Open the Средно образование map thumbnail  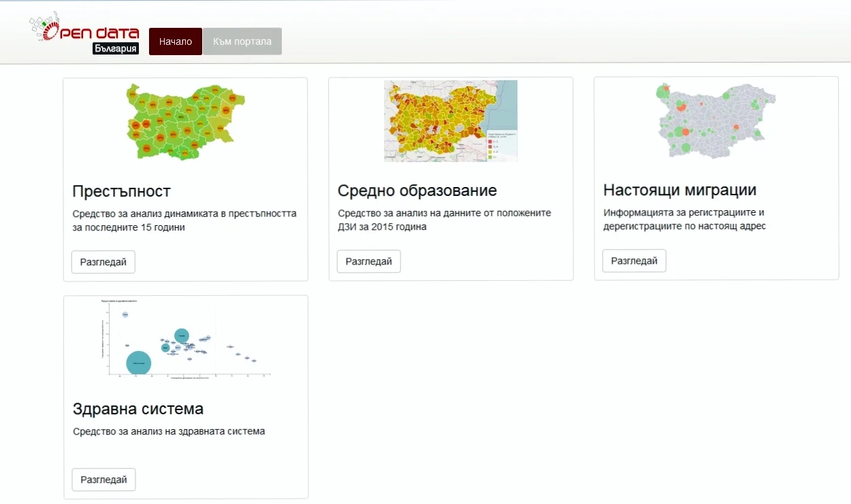point(451,121)
